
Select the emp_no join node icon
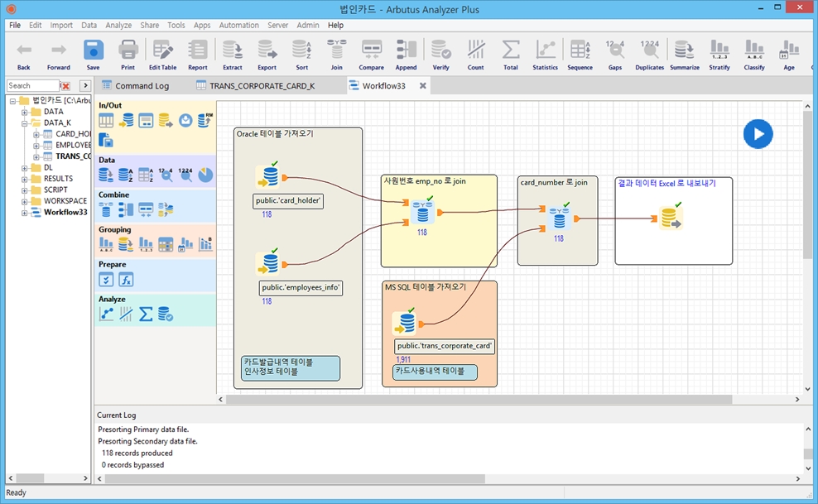(x=422, y=212)
